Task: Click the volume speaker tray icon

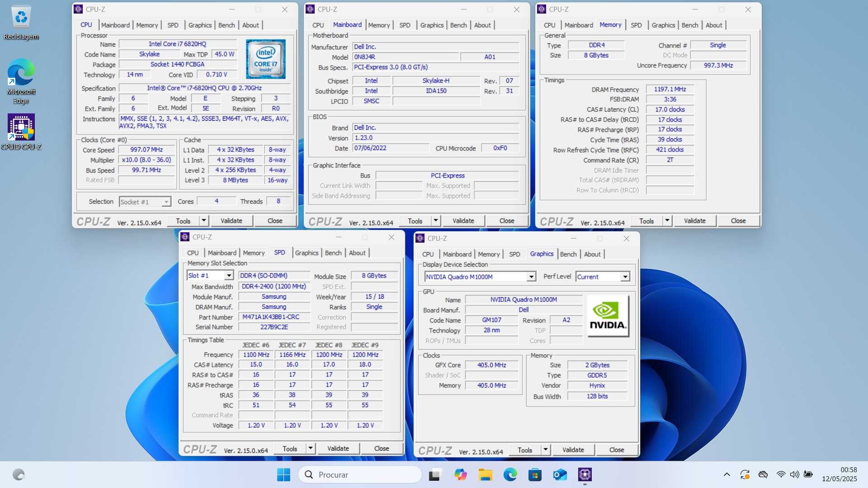Action: click(794, 474)
